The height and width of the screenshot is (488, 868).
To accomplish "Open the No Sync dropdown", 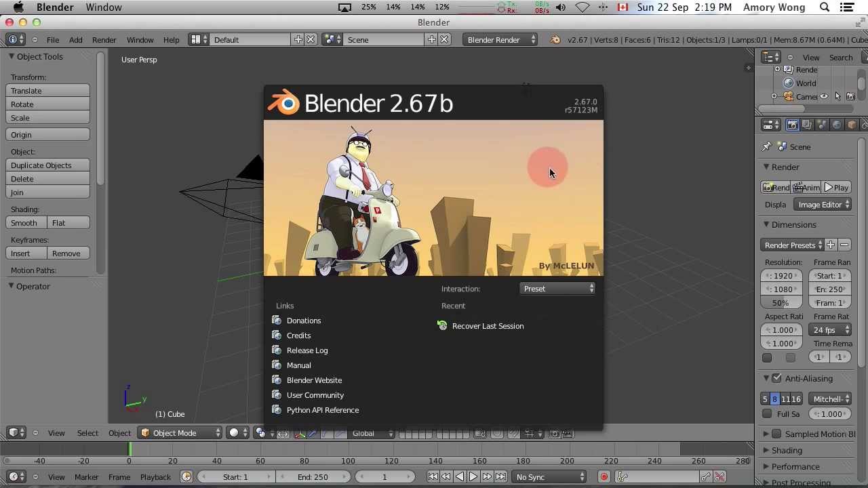I will tap(550, 477).
